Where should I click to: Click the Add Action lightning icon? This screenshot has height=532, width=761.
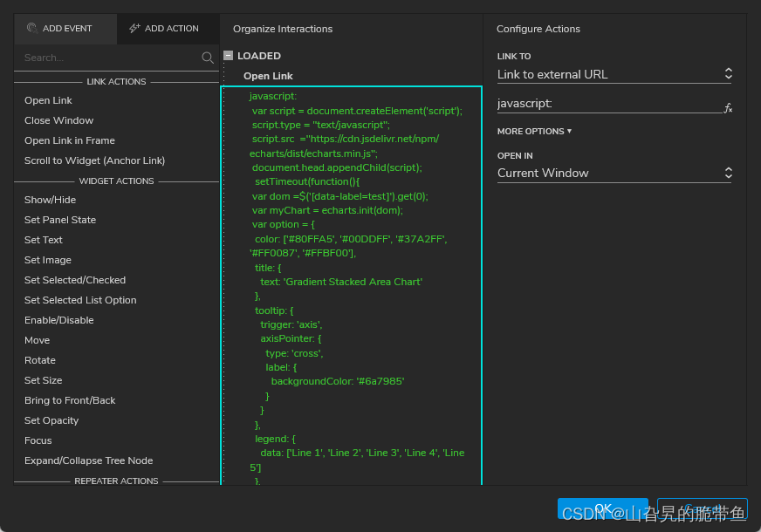(134, 28)
